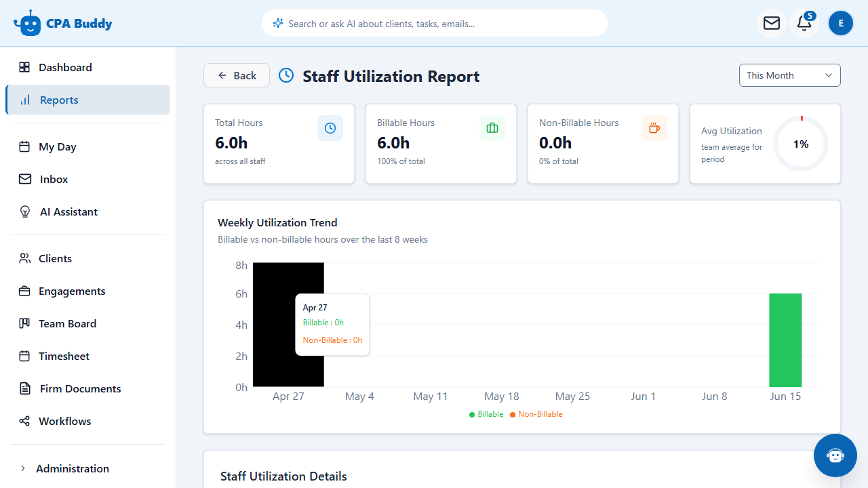Click the 100% of total text
The width and height of the screenshot is (868, 488).
(x=401, y=161)
